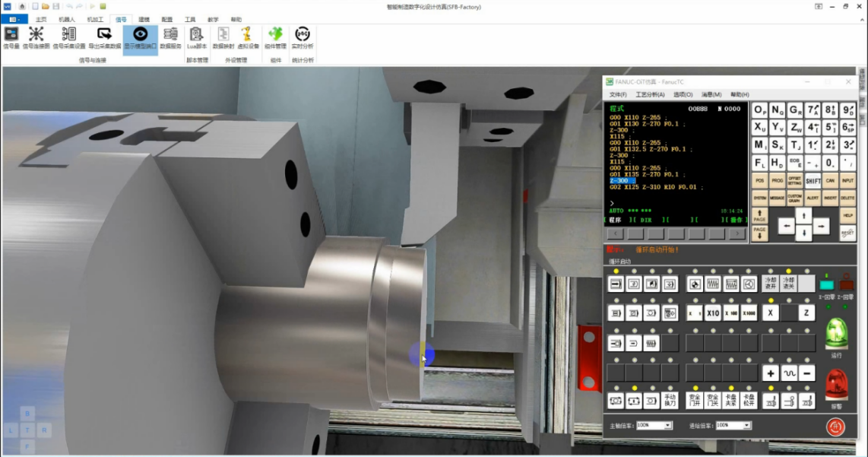Toggle the 冷却液开 coolant on button
The height and width of the screenshot is (457, 868).
pos(771,284)
